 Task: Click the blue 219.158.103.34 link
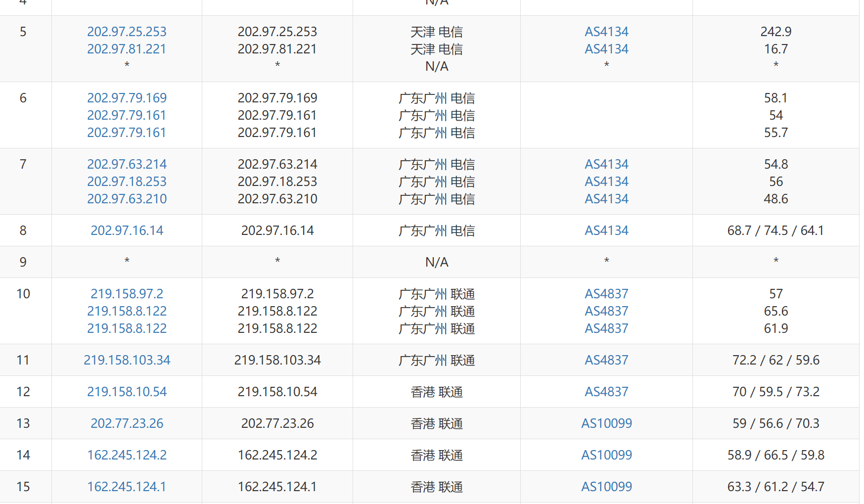[x=127, y=360]
